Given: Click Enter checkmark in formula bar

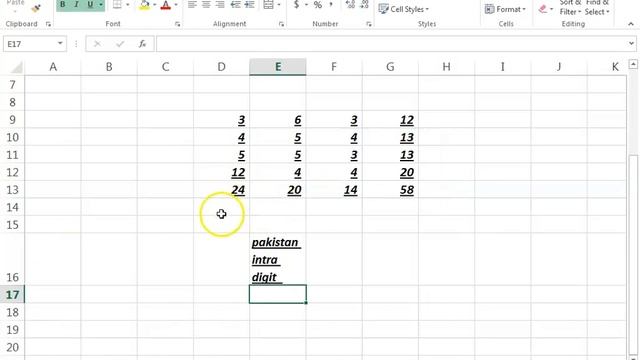Looking at the screenshot, I should tap(120, 44).
